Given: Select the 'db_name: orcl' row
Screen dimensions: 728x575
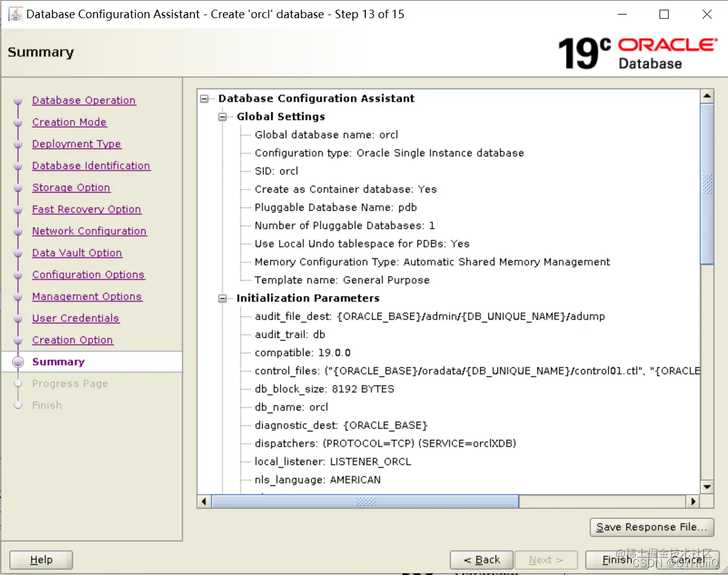Looking at the screenshot, I should (291, 407).
